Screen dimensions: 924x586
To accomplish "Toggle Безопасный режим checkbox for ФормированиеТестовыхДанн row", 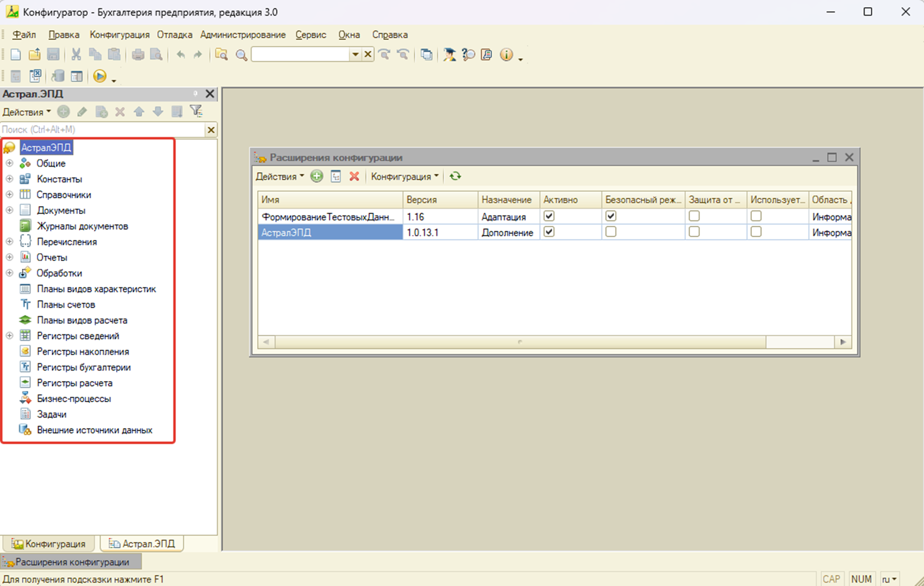I will tap(611, 216).
